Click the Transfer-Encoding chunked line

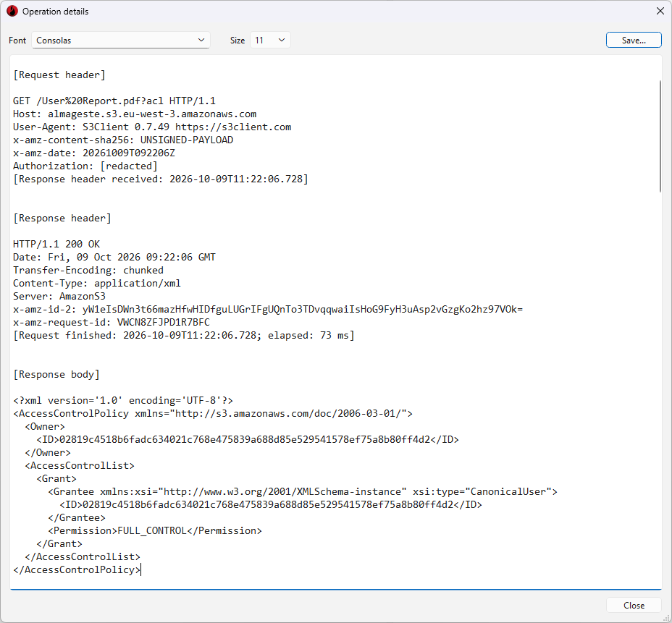88,270
